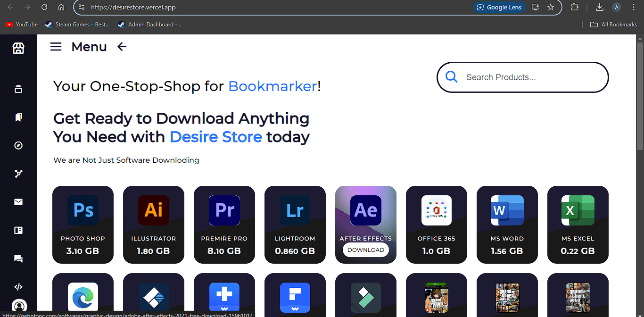Screen dimensions: 644x317
Task: Click the install app icon in address bar
Action: coord(535,7)
